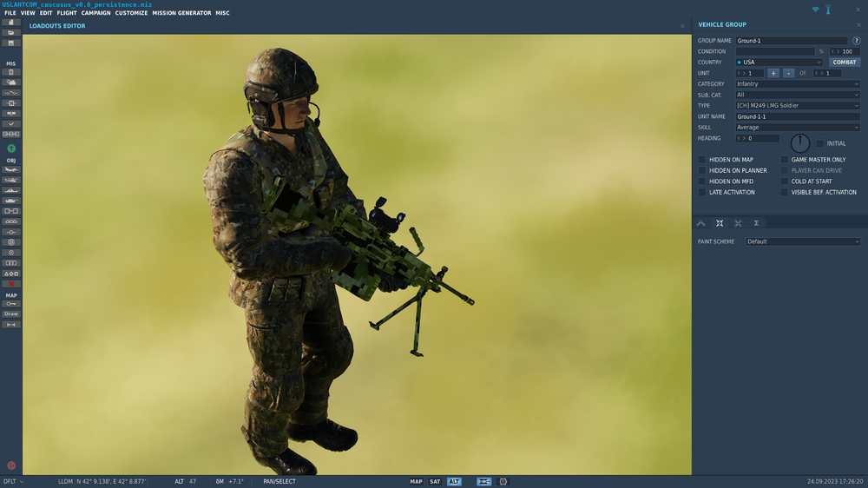This screenshot has height=488, width=868.
Task: Click the new mission icon in left toolbar
Action: tap(10, 23)
